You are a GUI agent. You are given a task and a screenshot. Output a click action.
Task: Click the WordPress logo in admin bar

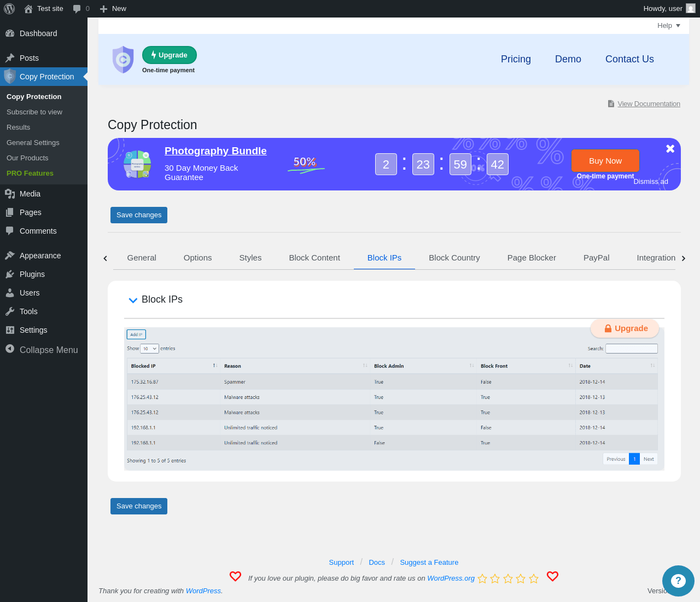point(9,9)
